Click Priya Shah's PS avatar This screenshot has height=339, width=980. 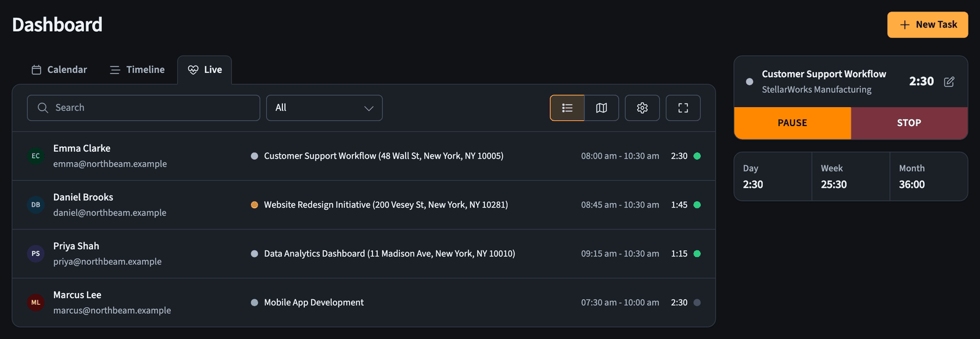(36, 254)
